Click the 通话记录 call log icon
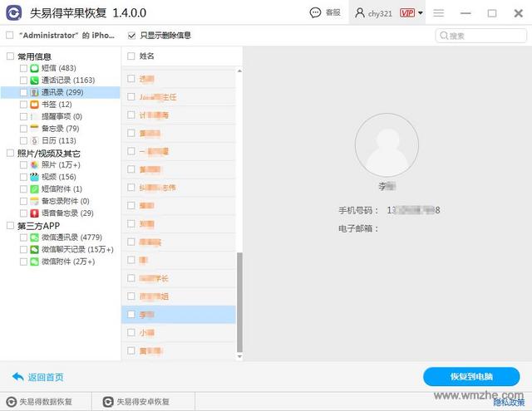 tap(35, 81)
